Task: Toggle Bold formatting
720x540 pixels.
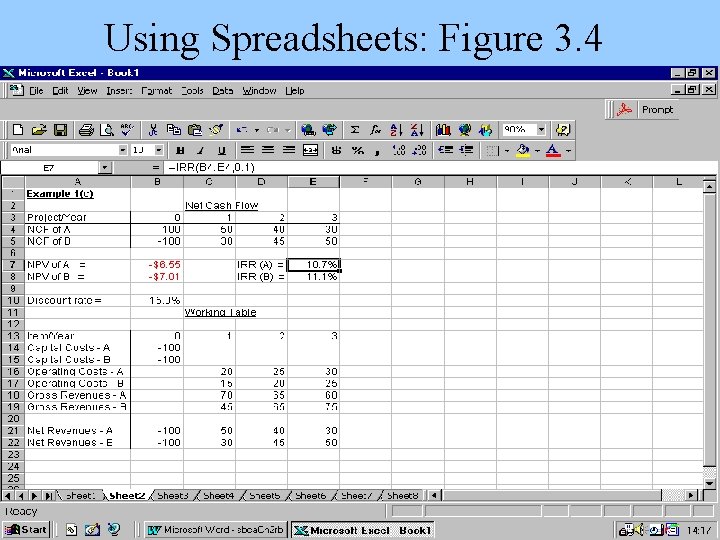Action: point(180,150)
